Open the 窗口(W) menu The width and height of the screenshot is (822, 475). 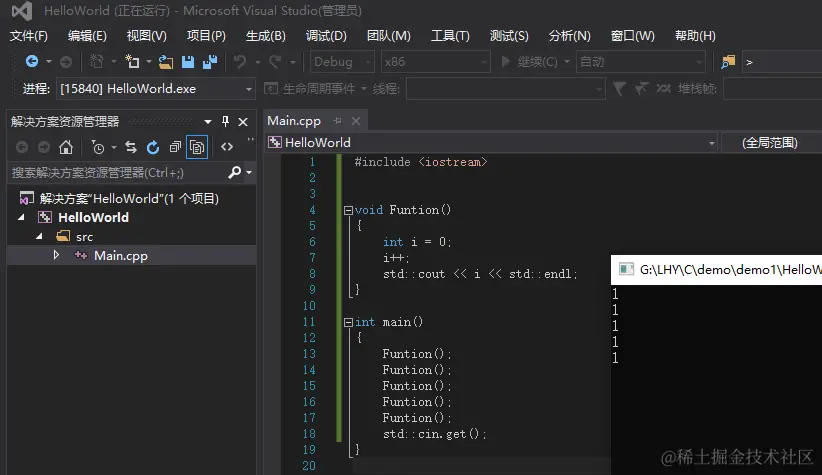click(633, 36)
